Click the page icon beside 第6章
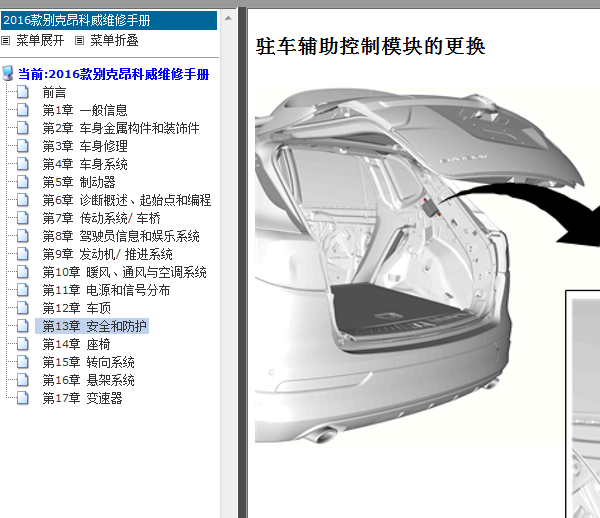 pyautogui.click(x=23, y=200)
